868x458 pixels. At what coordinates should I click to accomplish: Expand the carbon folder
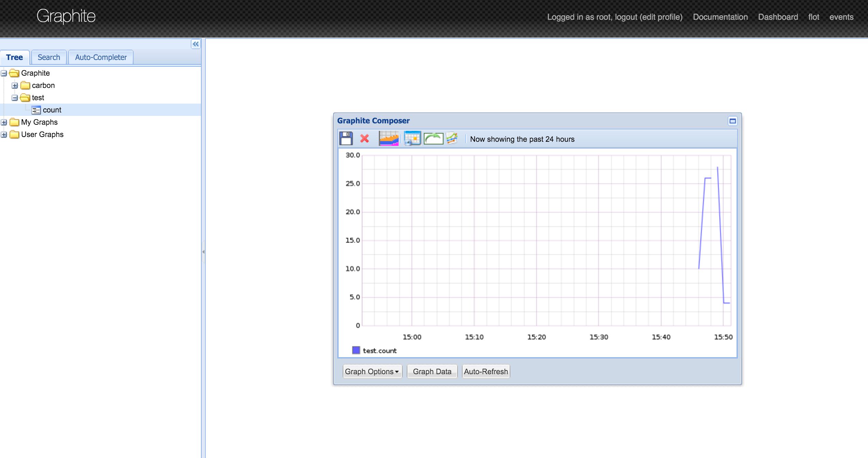[x=15, y=86]
